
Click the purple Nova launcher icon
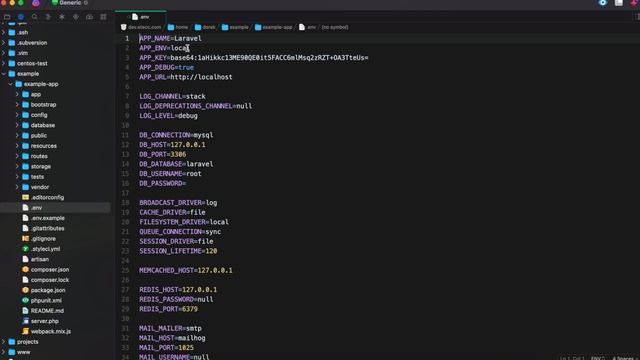(x=36, y=3)
